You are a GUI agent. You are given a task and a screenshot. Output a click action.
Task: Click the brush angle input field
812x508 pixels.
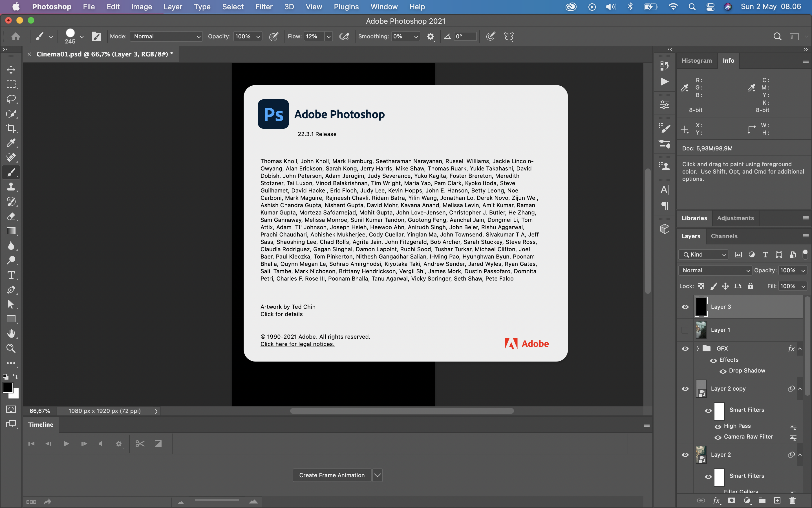pos(465,36)
